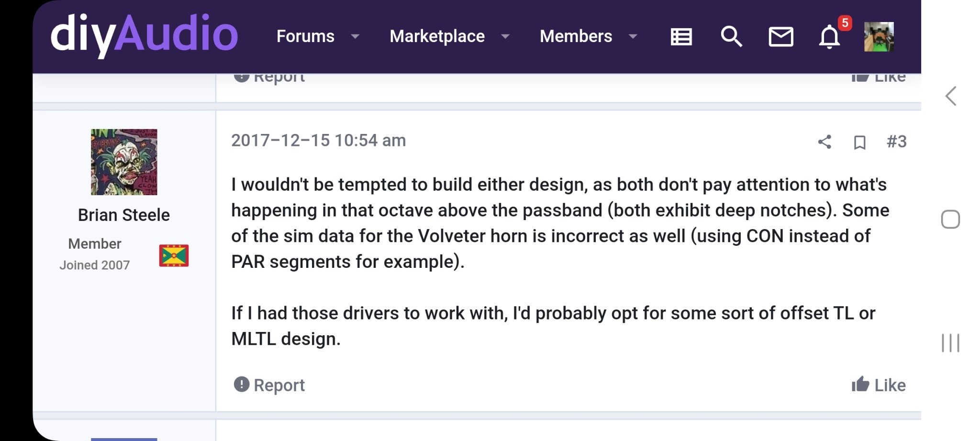Image resolution: width=980 pixels, height=441 pixels.
Task: Report Brian Steele's post
Action: click(x=269, y=385)
